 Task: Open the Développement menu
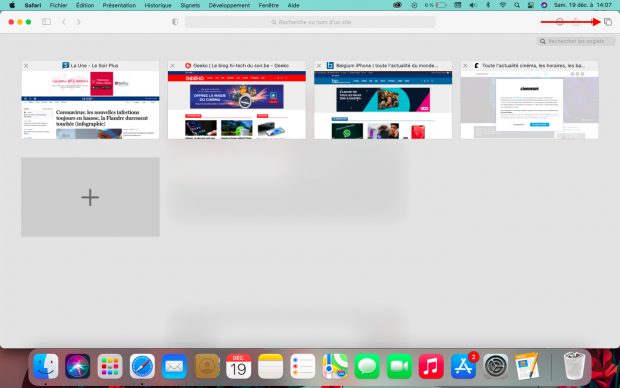click(229, 5)
